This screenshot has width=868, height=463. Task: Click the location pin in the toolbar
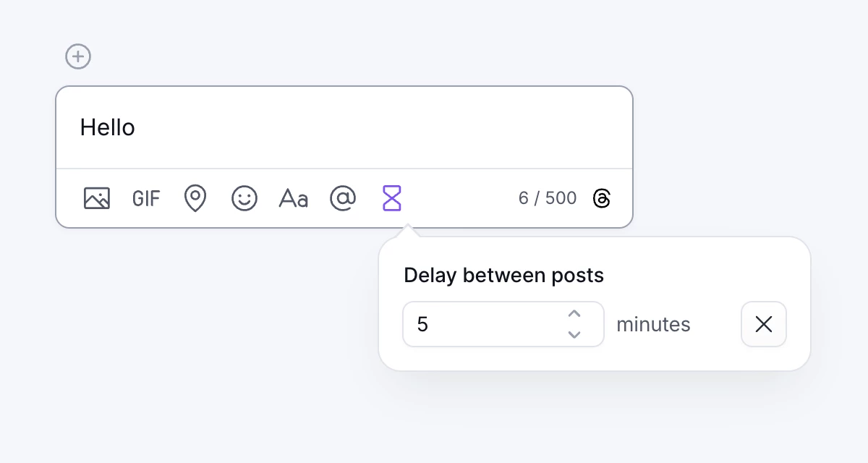pyautogui.click(x=195, y=197)
